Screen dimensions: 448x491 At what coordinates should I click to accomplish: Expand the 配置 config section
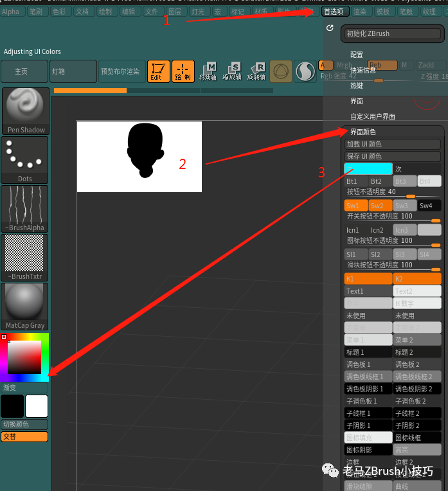tap(357, 55)
